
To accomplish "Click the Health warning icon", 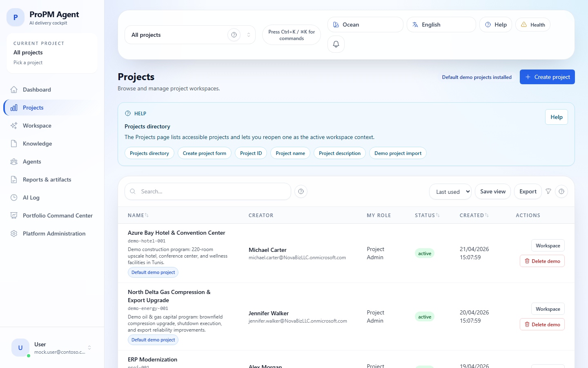I will [524, 25].
